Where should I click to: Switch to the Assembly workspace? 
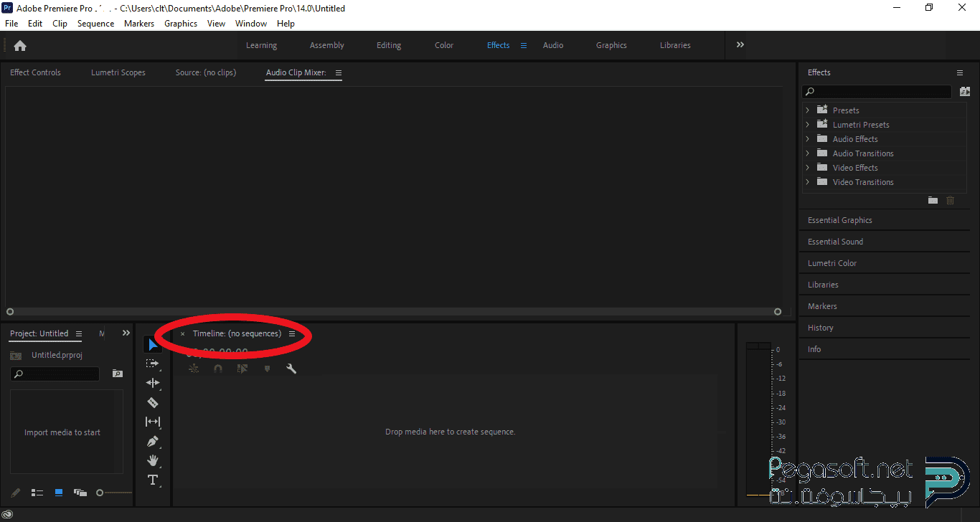click(x=327, y=45)
